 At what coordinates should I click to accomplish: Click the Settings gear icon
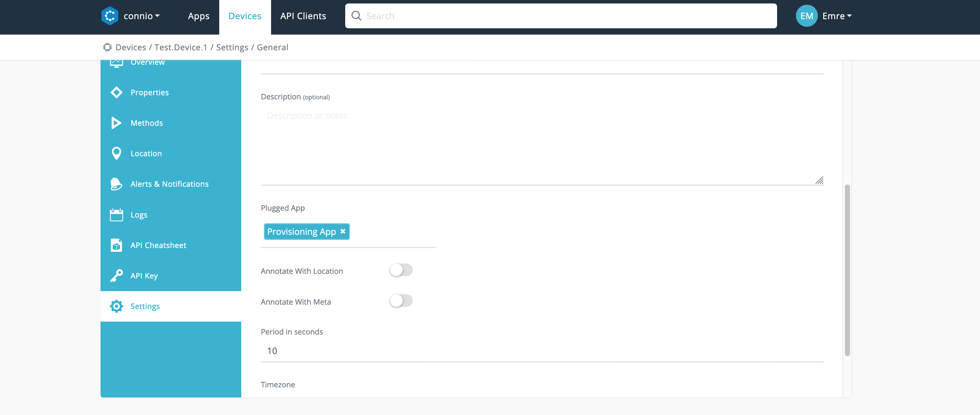pyautogui.click(x=117, y=306)
